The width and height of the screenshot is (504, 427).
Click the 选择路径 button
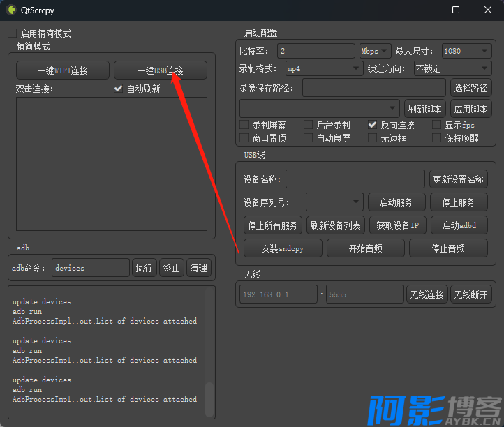(471, 88)
